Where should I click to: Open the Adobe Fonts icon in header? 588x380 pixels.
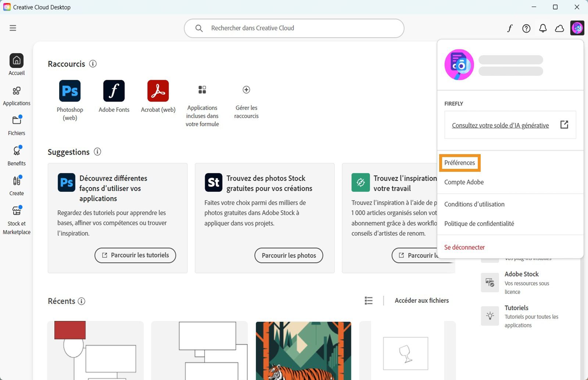pyautogui.click(x=510, y=28)
